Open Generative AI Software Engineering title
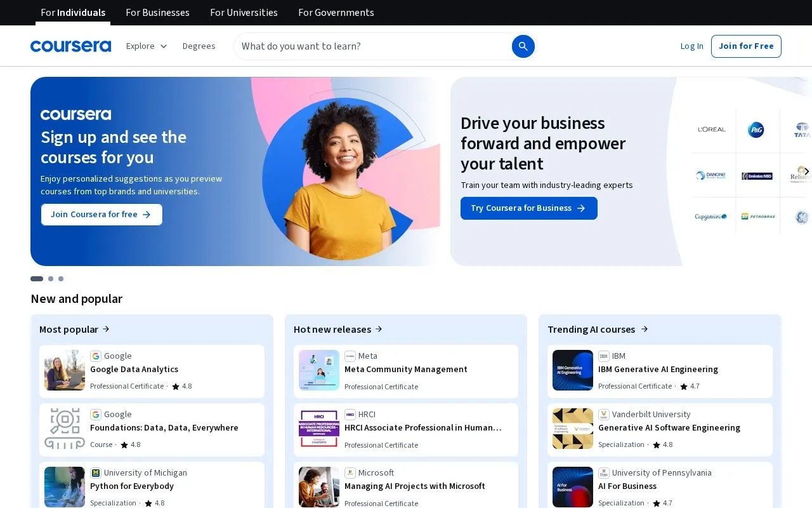 [x=669, y=428]
